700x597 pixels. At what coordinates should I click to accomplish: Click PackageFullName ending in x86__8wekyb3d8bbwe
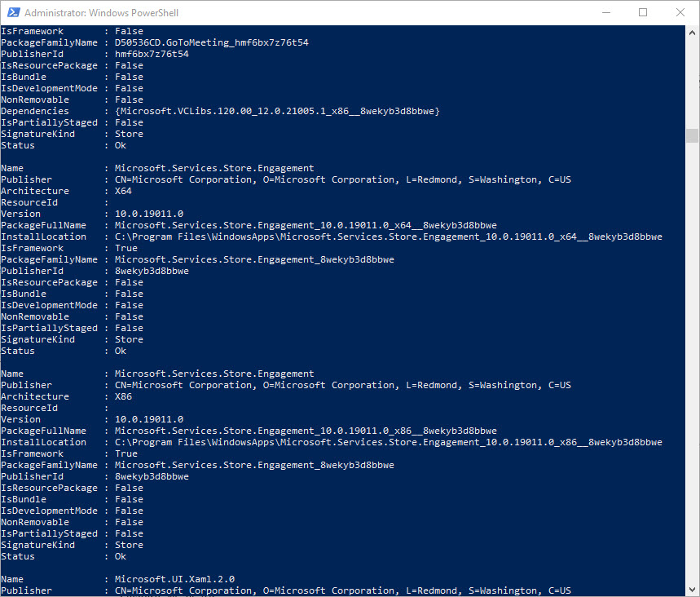click(306, 431)
